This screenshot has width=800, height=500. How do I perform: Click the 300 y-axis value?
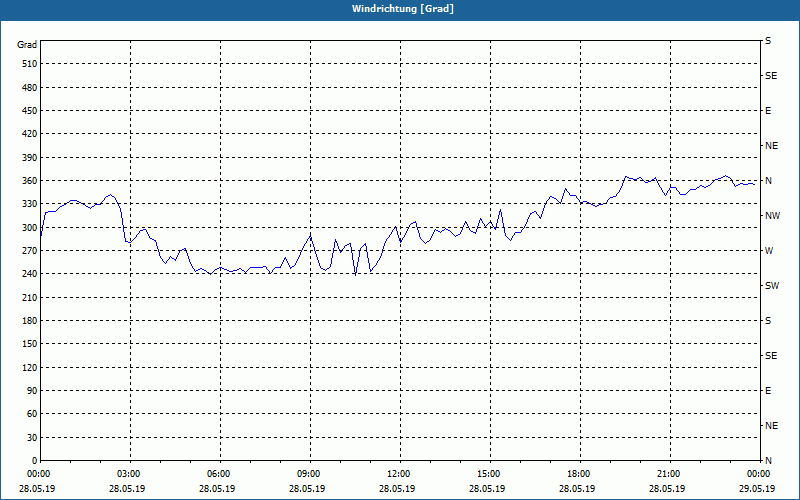pyautogui.click(x=30, y=228)
